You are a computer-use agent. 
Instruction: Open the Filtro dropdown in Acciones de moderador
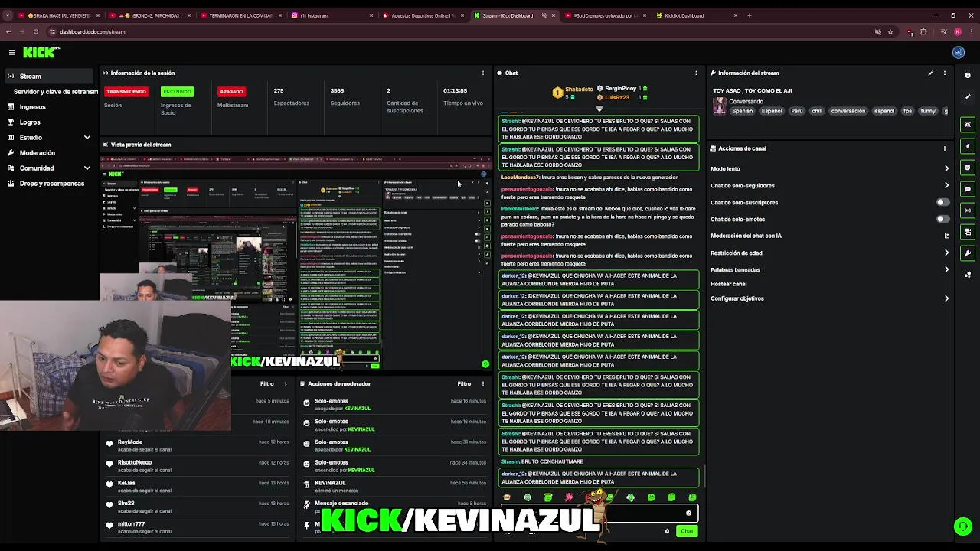point(464,383)
